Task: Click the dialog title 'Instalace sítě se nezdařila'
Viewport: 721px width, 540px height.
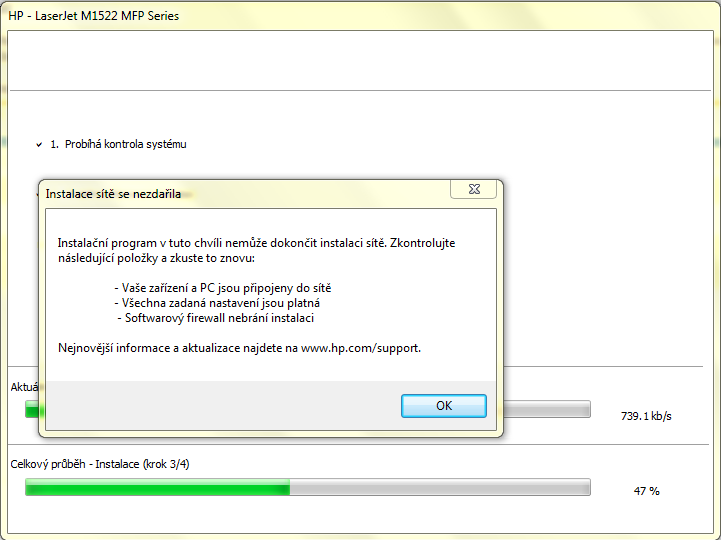Action: point(113,194)
